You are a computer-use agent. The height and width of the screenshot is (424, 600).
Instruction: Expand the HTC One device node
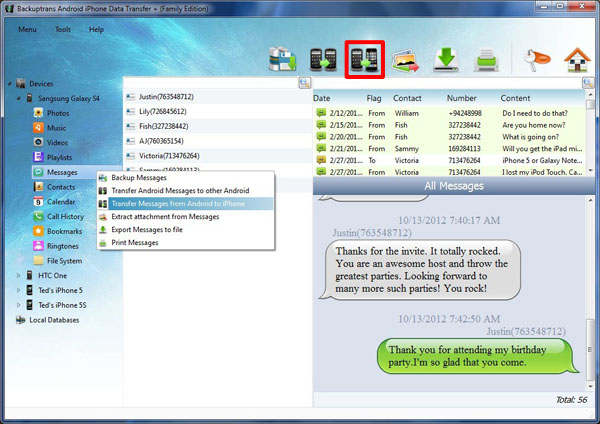click(18, 276)
